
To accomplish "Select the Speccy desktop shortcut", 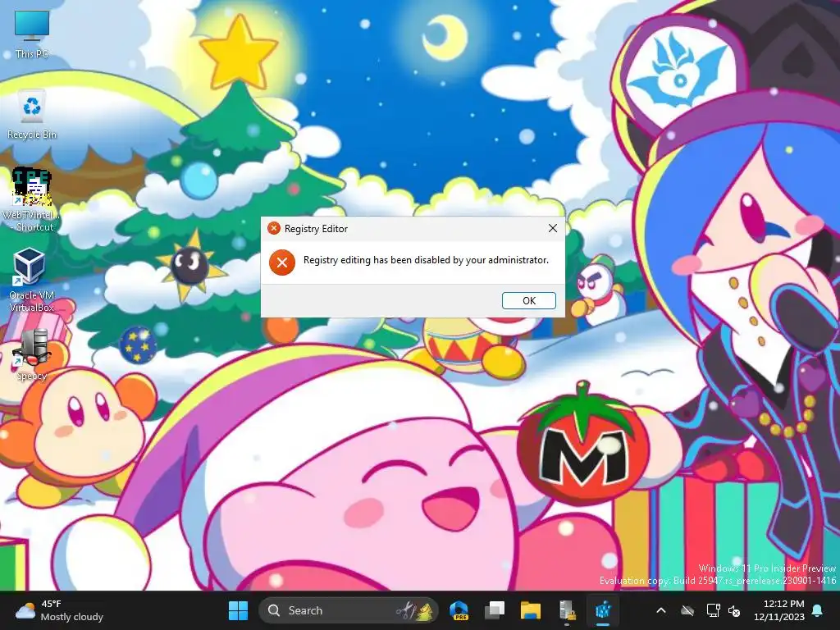I will 32,354.
